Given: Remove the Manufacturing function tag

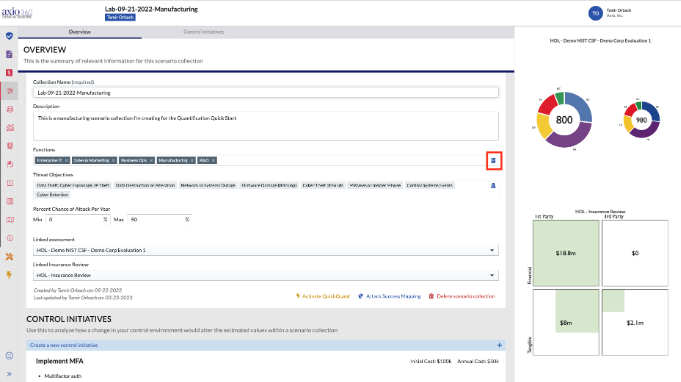Looking at the screenshot, I should [192, 160].
